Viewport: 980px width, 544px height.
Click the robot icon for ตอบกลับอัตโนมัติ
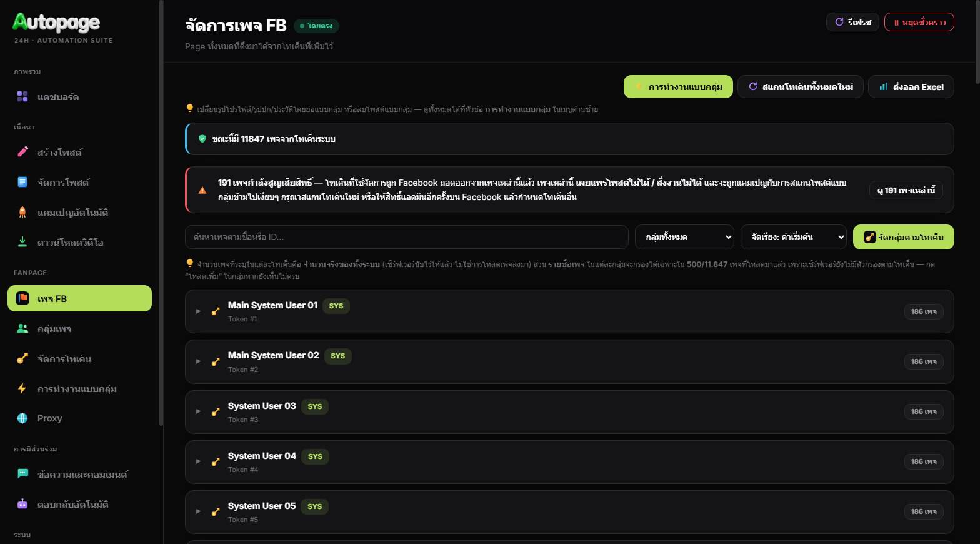[x=22, y=504]
